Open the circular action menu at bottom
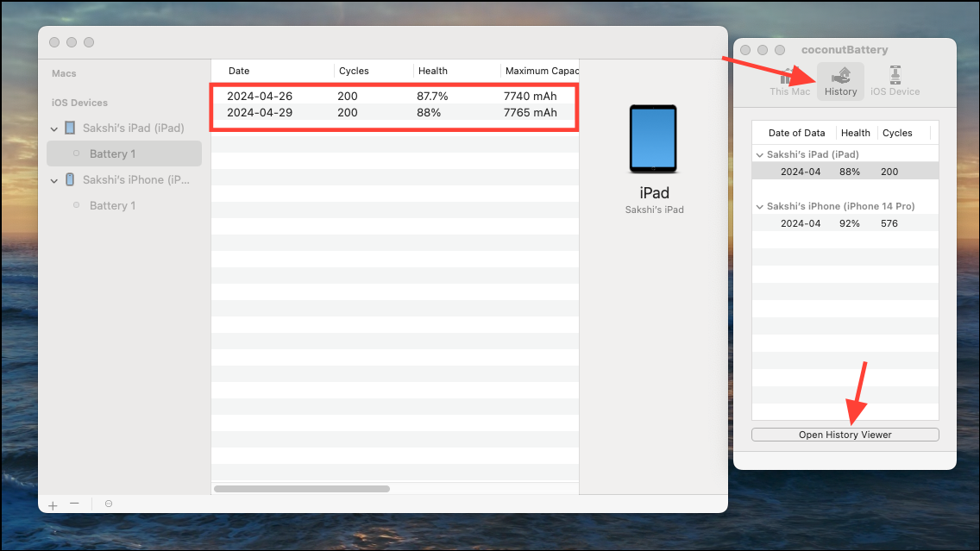This screenshot has height=551, width=980. pyautogui.click(x=109, y=504)
